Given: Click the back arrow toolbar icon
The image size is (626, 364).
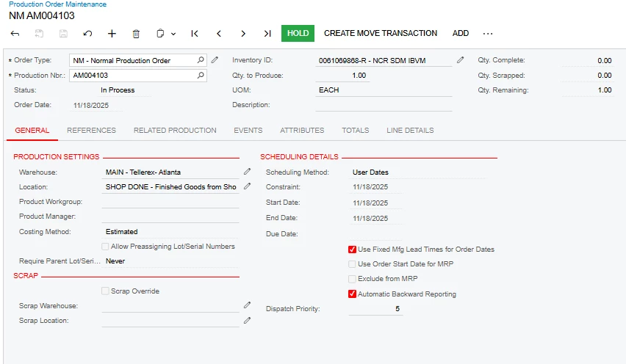Looking at the screenshot, I should click(15, 34).
